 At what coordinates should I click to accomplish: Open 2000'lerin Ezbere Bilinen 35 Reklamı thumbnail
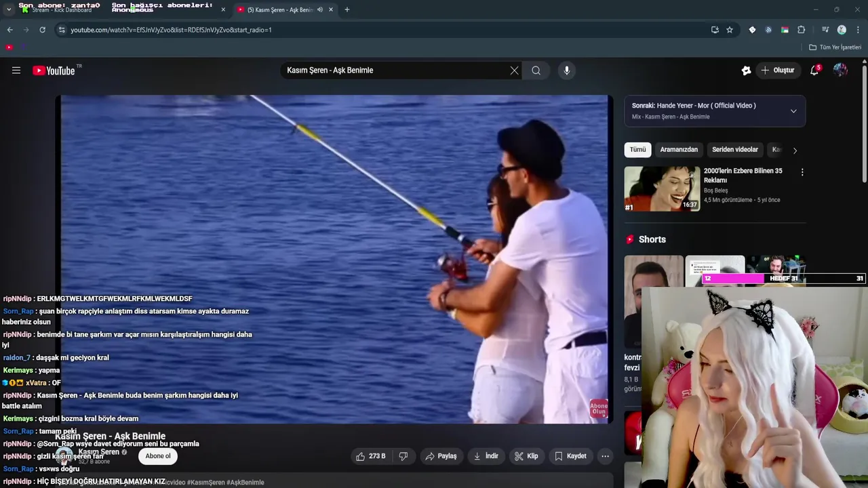click(662, 189)
